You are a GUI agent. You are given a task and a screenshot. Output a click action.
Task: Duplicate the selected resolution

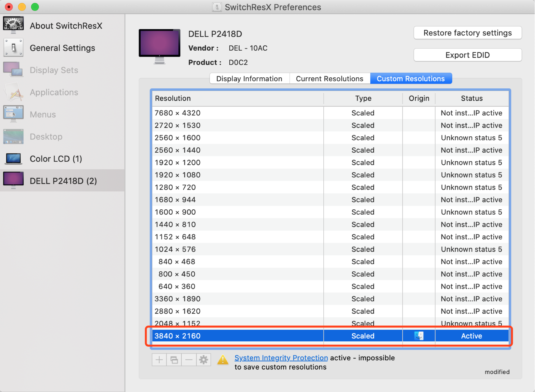click(174, 360)
